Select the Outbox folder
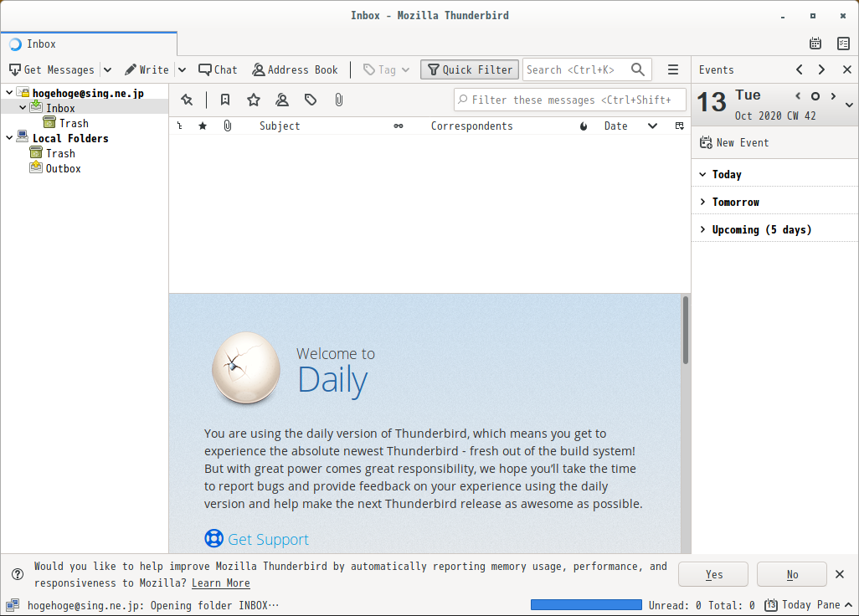This screenshot has height=616, width=859. [x=63, y=169]
